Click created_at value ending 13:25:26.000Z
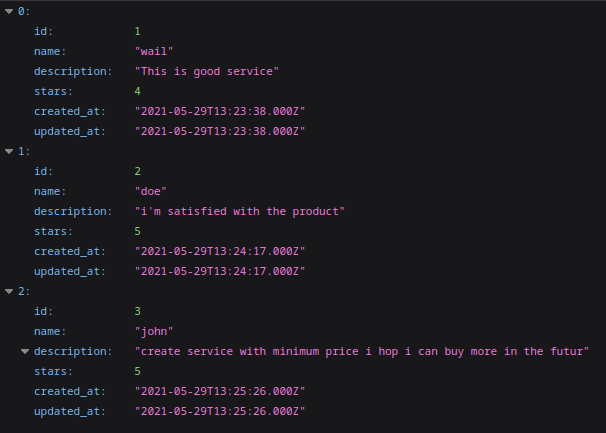 219,391
